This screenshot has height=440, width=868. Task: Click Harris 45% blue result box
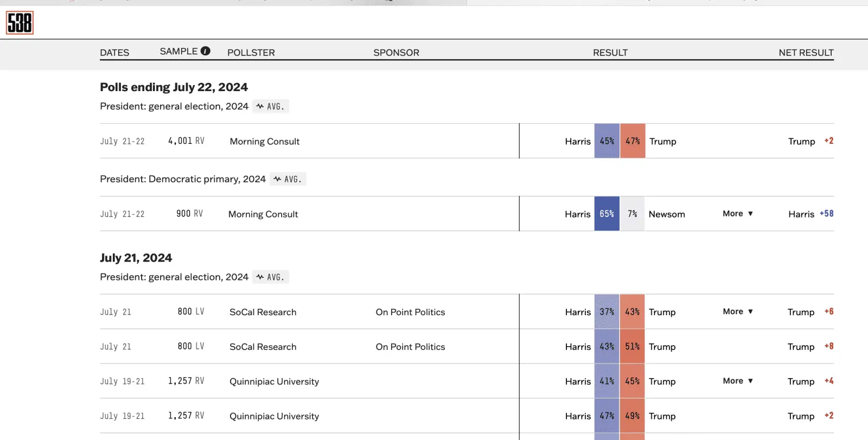pos(607,141)
